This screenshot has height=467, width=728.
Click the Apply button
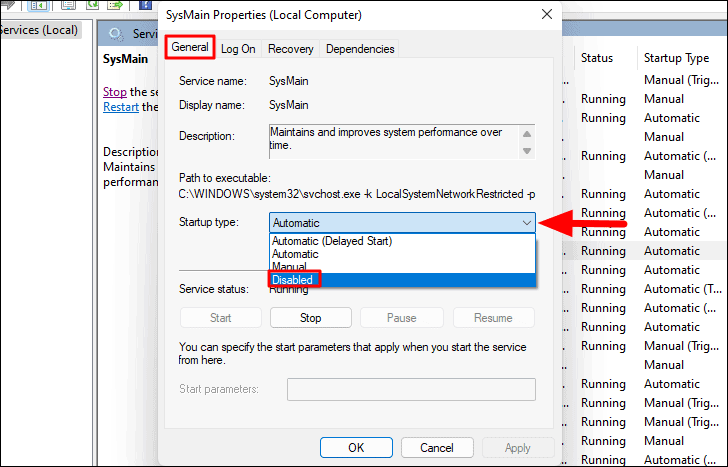click(518, 448)
